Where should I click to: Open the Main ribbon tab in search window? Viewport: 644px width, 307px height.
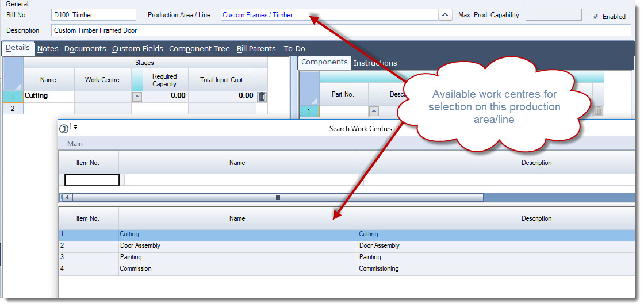coord(75,144)
